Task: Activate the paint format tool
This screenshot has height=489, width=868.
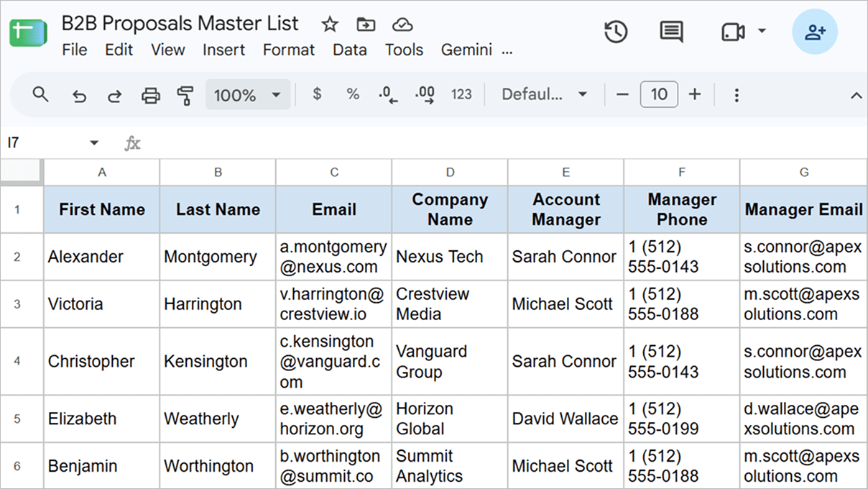Action: [x=185, y=95]
